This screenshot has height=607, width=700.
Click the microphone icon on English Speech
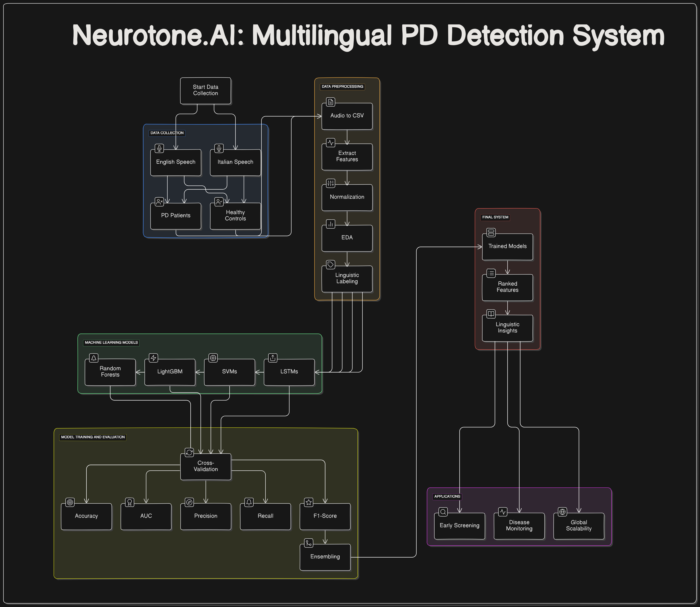[159, 148]
